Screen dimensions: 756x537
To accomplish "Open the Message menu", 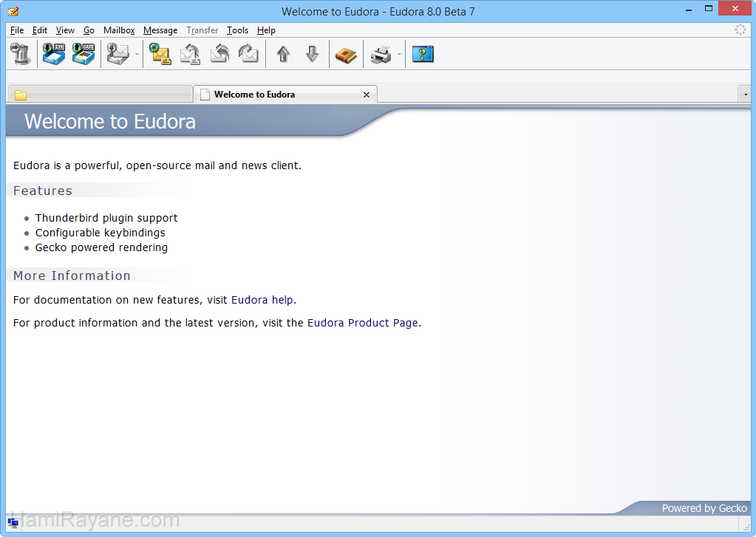I will pos(160,30).
